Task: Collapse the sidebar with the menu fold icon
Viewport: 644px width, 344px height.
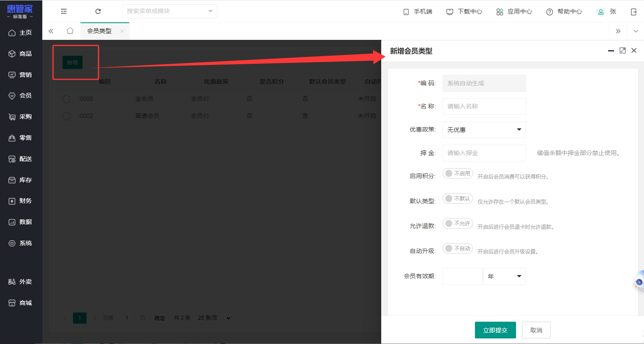Action: (x=64, y=12)
